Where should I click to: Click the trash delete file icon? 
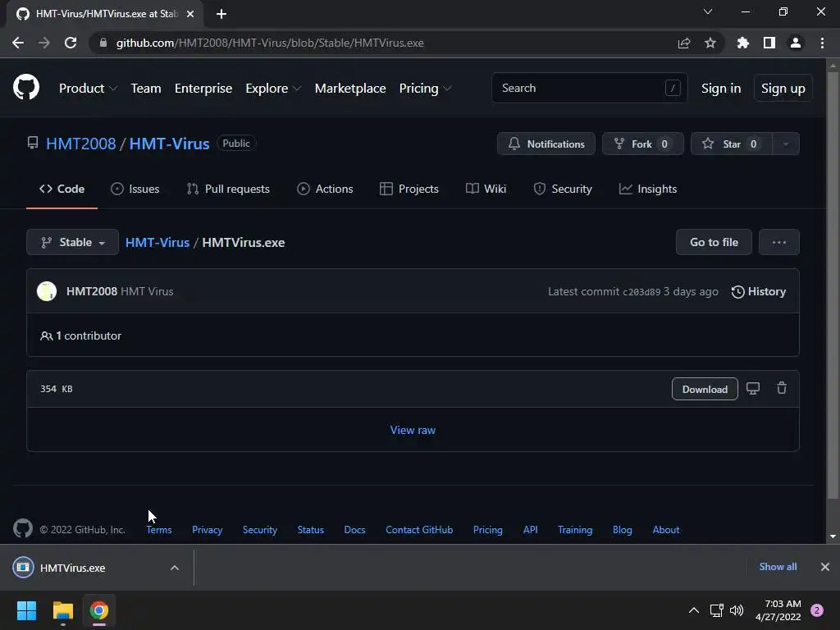pyautogui.click(x=782, y=388)
